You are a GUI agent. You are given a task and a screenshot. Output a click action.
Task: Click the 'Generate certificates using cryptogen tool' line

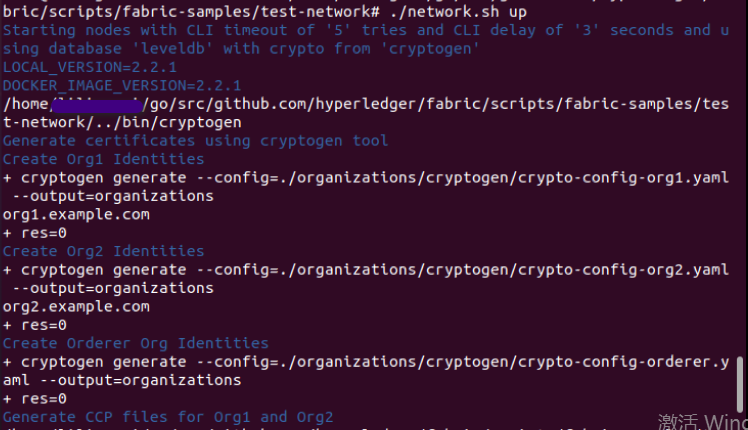(196, 141)
